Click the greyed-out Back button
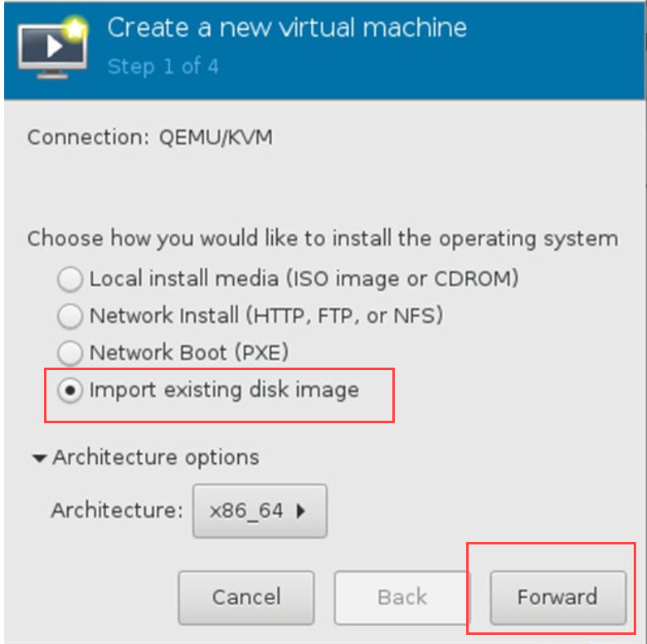Image resolution: width=647 pixels, height=644 pixels. click(402, 598)
